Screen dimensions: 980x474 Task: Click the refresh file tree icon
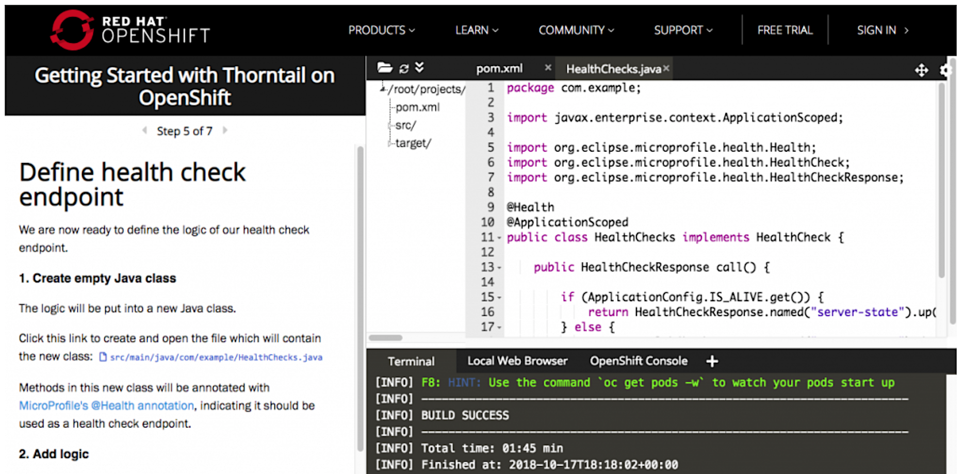coord(404,68)
